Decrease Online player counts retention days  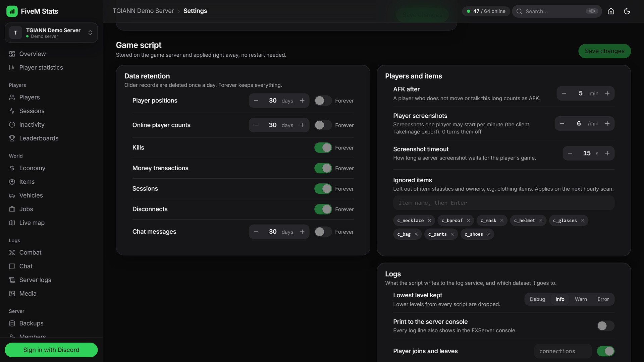pos(256,125)
